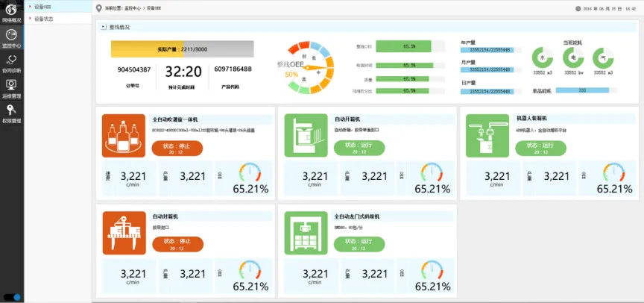Viewport: 644px width, 303px height.
Task: Click 监控中心 in the breadcrumb path
Action: point(134,8)
